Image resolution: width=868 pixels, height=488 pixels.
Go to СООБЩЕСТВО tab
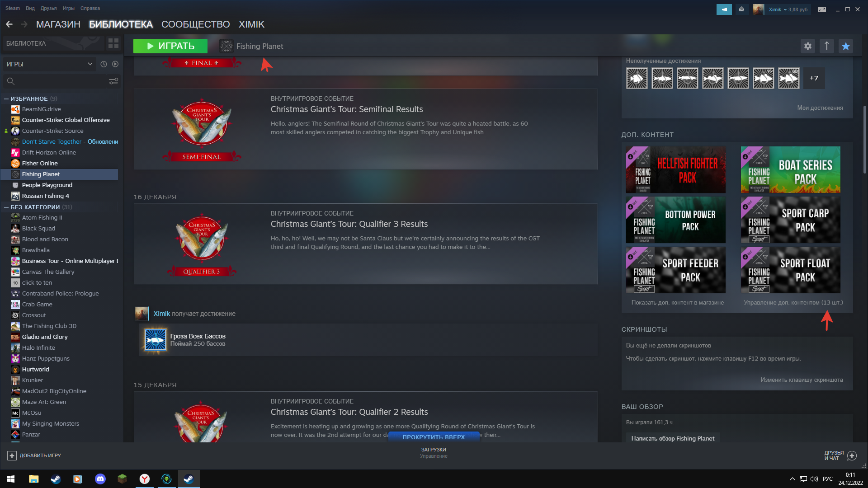point(196,24)
